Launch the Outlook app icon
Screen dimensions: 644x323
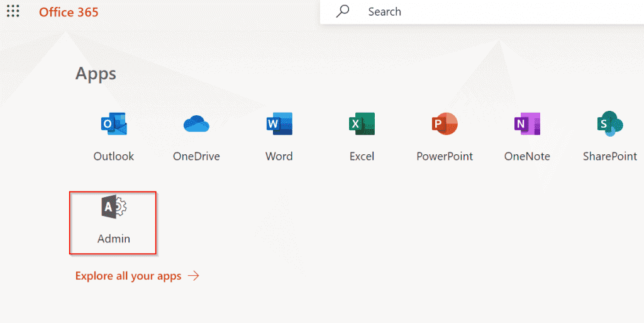coord(114,123)
